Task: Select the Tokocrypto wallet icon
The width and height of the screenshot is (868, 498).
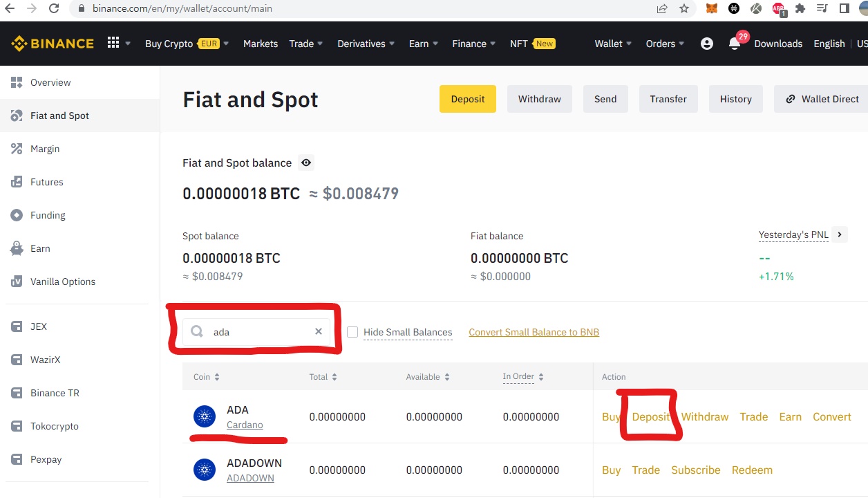Action: tap(17, 426)
